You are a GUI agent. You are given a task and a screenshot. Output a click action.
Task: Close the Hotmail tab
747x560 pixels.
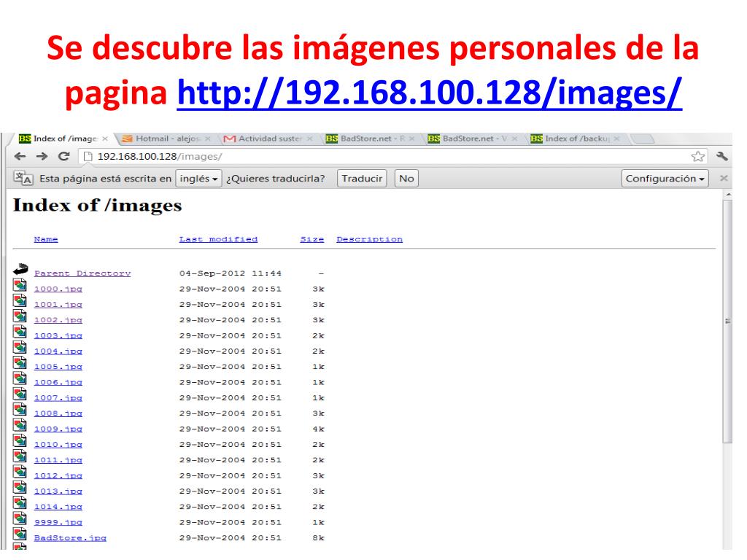click(x=208, y=139)
